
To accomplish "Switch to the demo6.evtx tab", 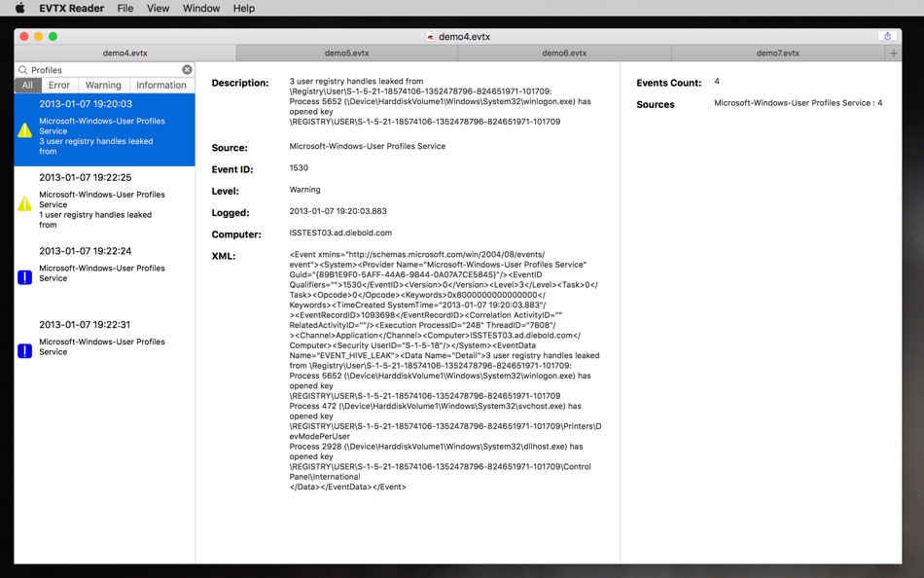I will [564, 54].
